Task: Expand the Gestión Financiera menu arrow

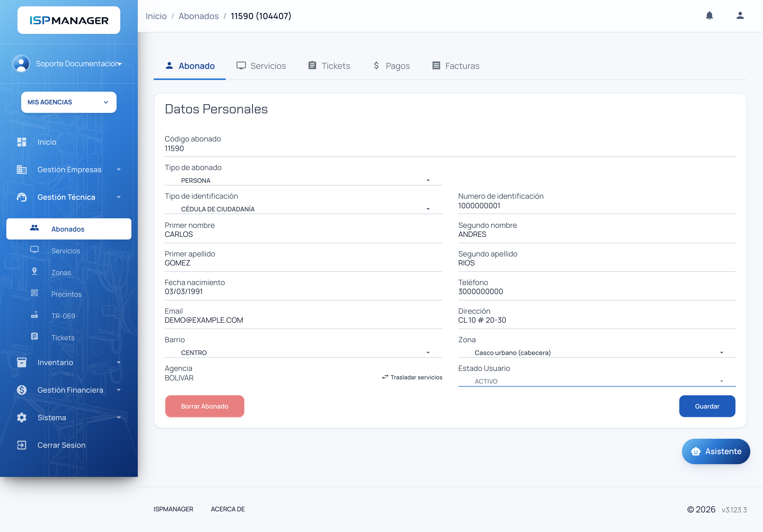Action: tap(119, 390)
